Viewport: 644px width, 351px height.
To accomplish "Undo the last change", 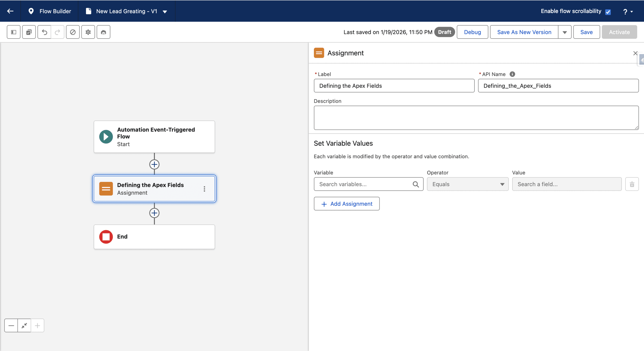I will (44, 32).
